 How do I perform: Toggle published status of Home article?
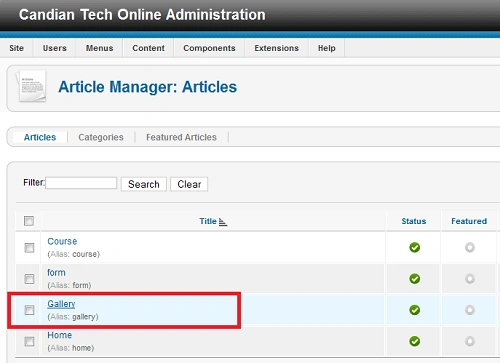415,341
